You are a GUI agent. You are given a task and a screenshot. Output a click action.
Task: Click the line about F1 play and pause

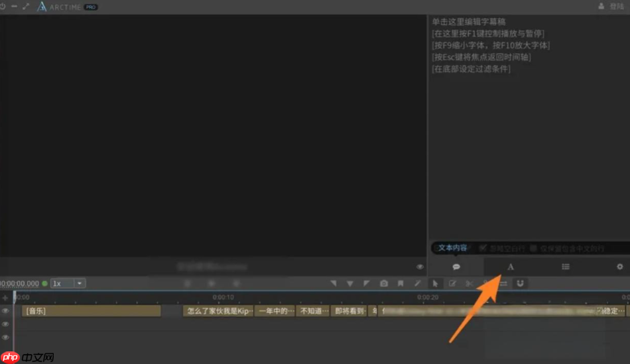coord(488,33)
